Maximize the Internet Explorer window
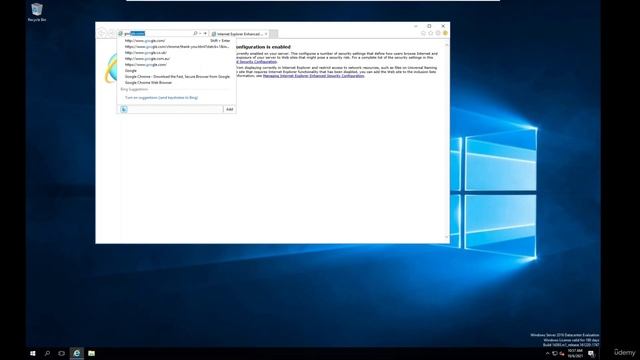This screenshot has height=360, width=640. click(x=429, y=26)
